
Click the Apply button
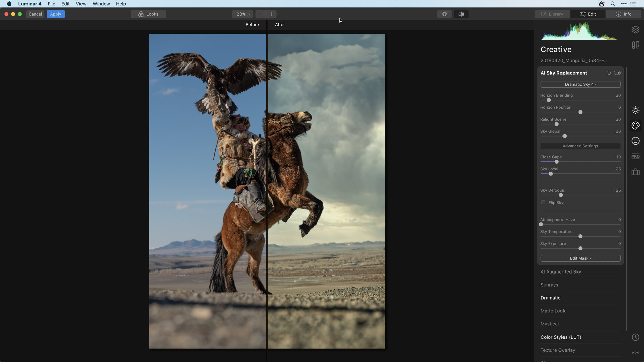pos(56,14)
